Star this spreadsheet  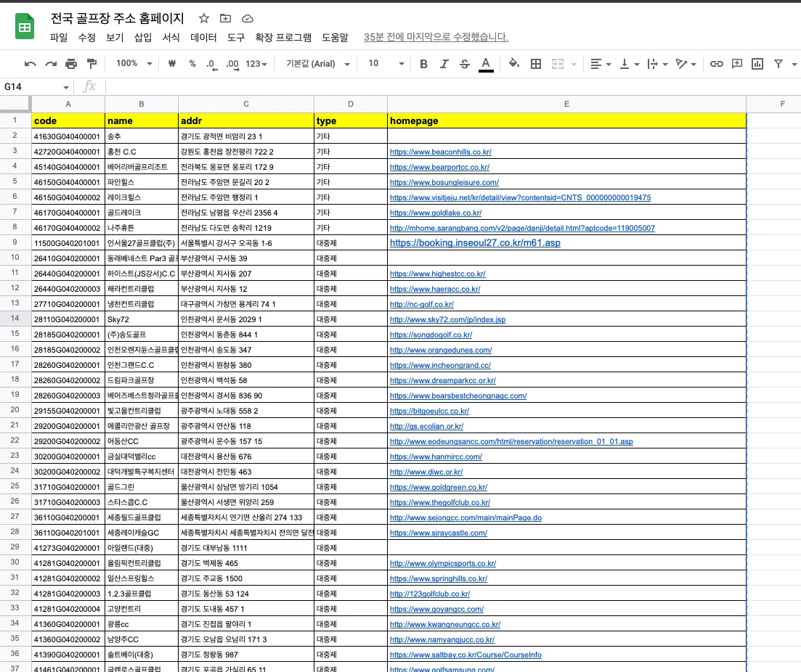(204, 18)
